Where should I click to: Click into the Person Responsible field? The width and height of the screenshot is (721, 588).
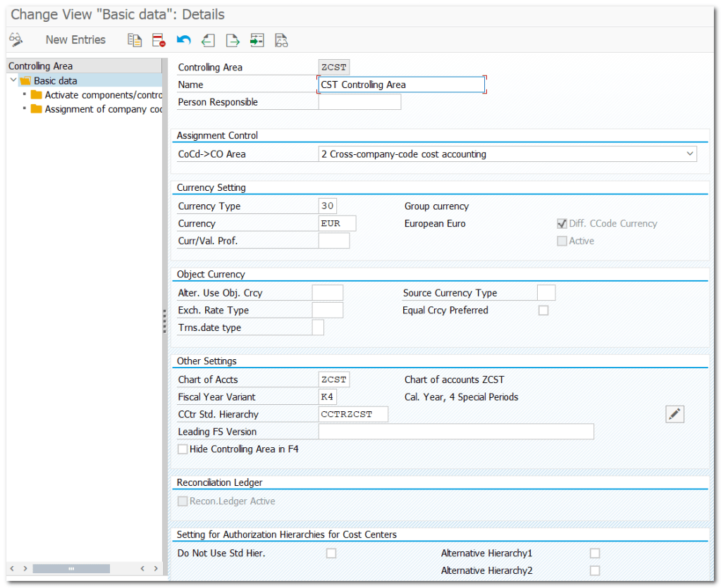point(359,102)
